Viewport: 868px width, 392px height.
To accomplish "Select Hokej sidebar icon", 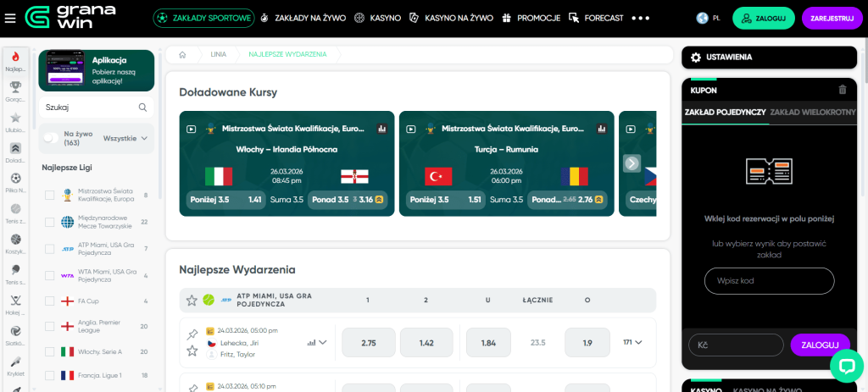I will click(x=15, y=301).
